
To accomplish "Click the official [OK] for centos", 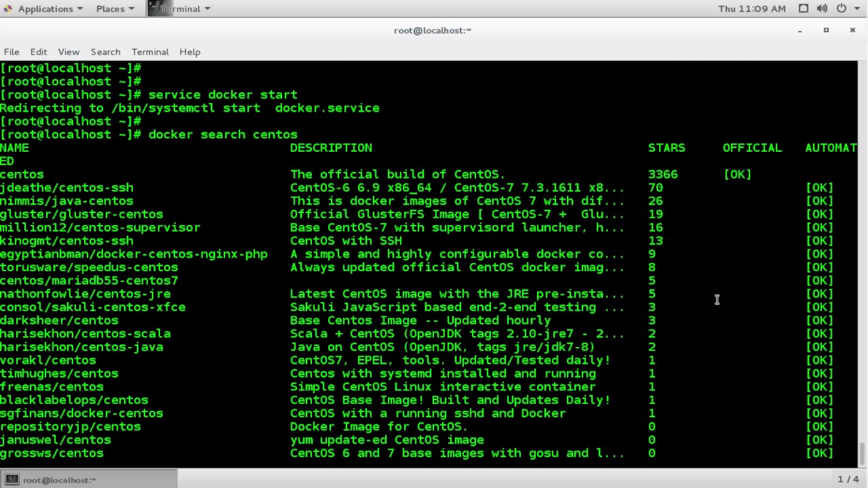I will tap(737, 174).
